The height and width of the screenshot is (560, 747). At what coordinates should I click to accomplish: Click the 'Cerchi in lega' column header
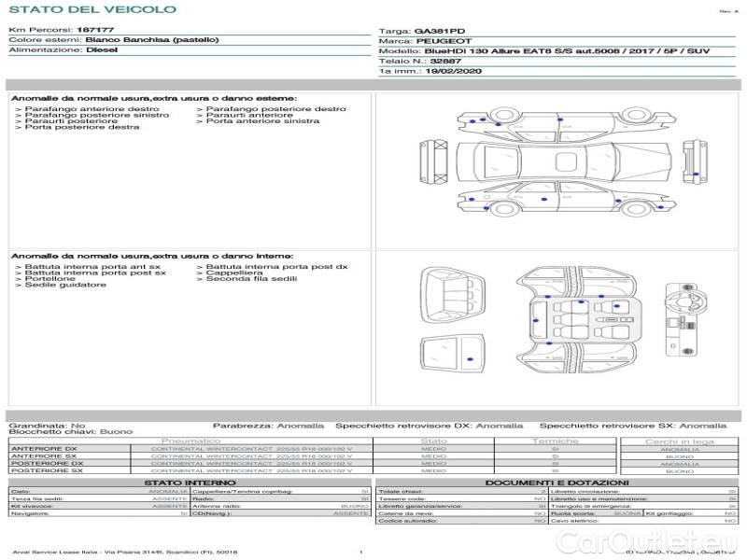(679, 441)
